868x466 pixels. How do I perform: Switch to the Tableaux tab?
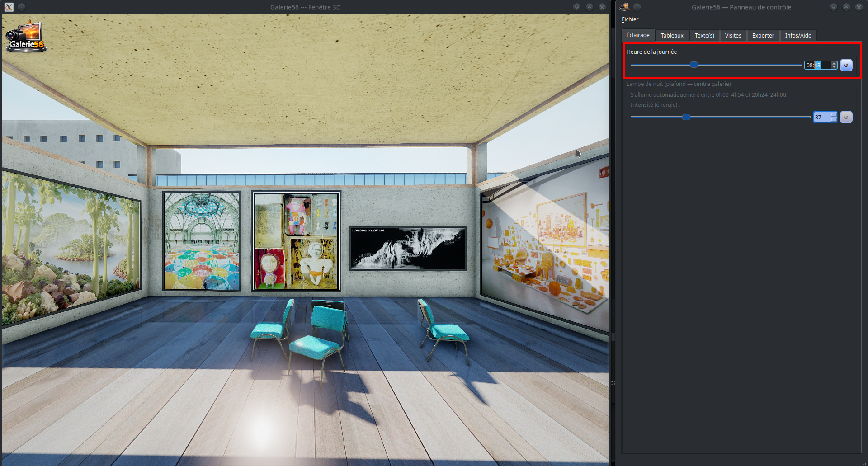672,36
